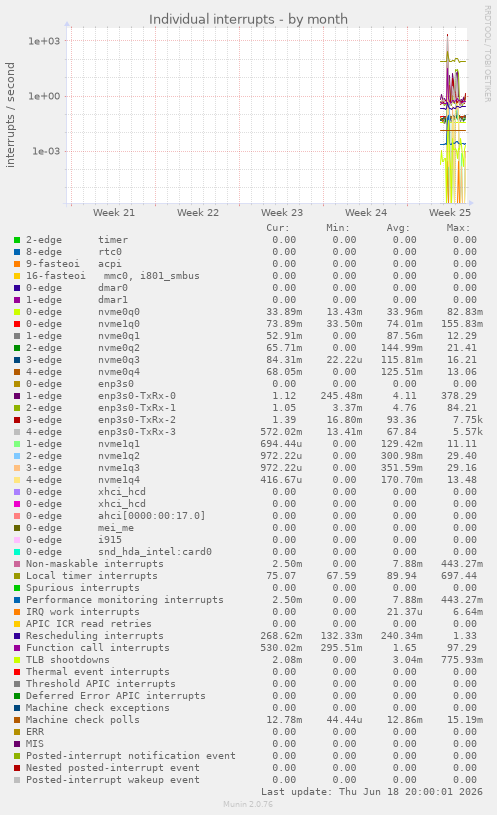The image size is (497, 815).
Task: Click the 1e+03 y-axis label
Action: tap(44, 41)
